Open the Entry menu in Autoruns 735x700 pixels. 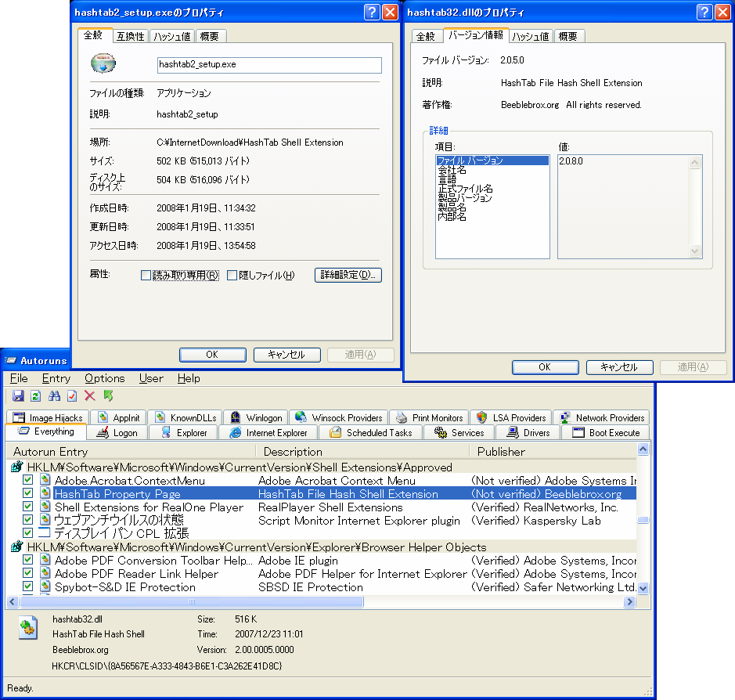tap(56, 378)
